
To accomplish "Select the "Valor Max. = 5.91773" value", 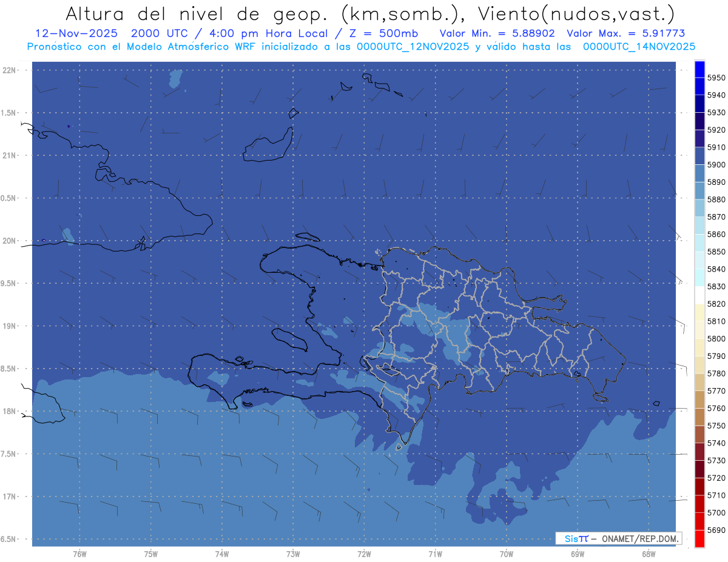I will coord(626,33).
